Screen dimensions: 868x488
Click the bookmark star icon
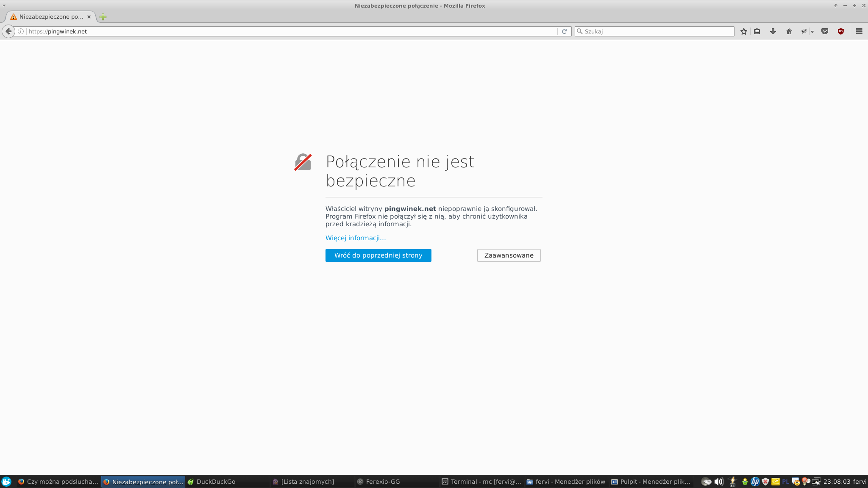(743, 31)
